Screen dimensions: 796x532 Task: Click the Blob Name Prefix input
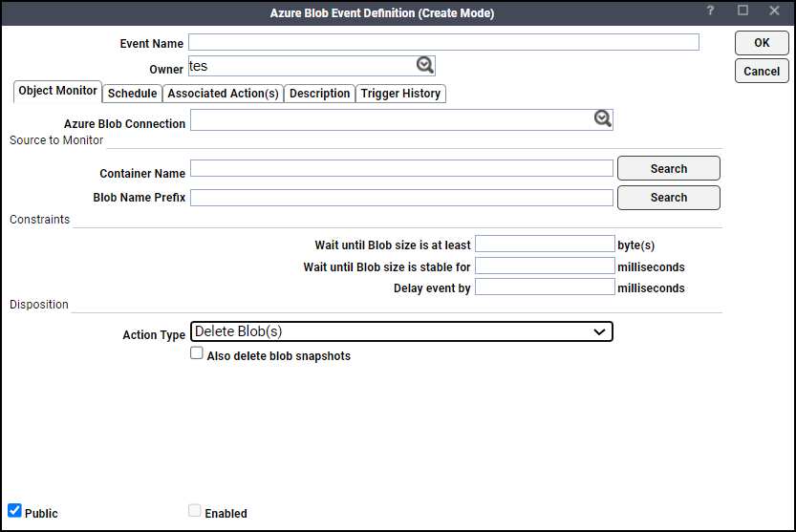click(x=401, y=198)
